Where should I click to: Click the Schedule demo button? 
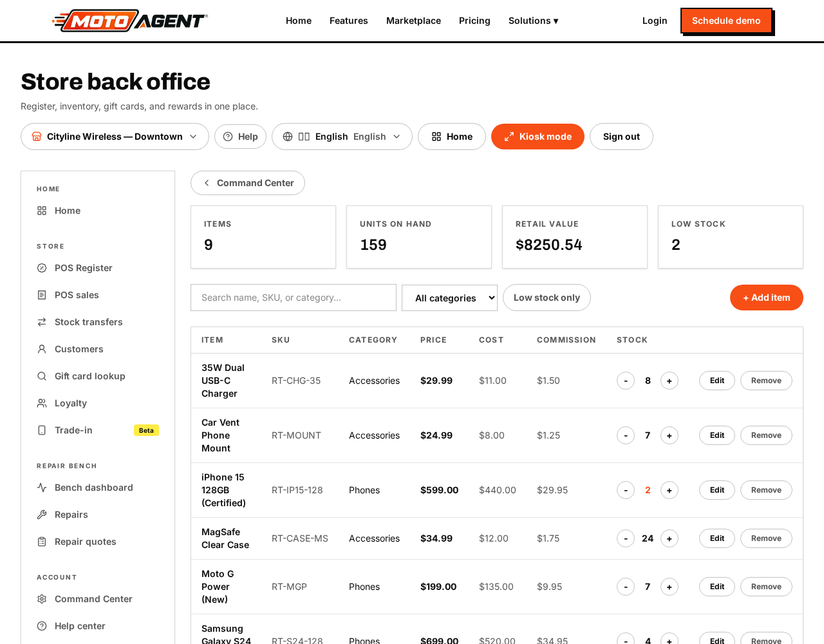point(726,21)
